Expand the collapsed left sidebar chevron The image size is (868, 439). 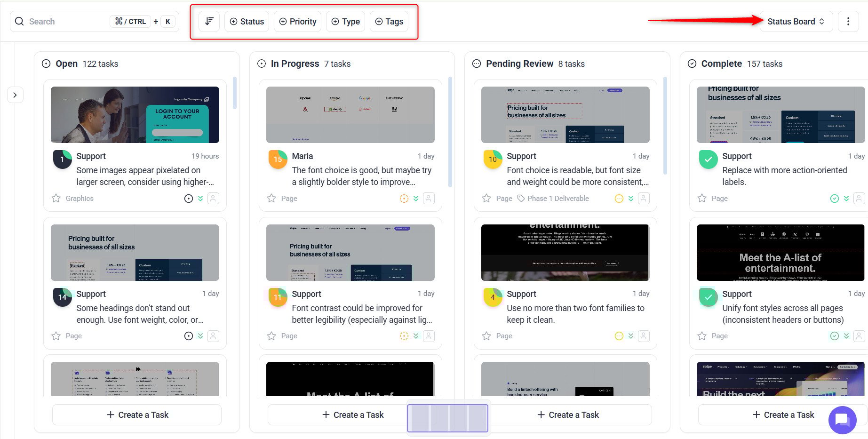(15, 95)
